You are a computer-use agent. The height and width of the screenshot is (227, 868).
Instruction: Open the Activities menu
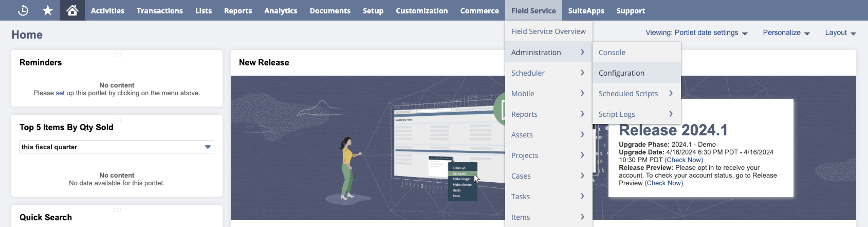pos(107,10)
